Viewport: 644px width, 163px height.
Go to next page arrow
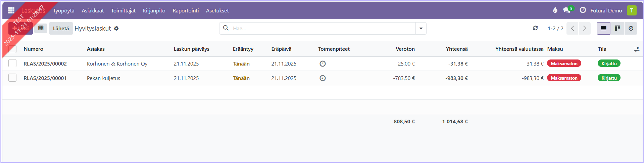pyautogui.click(x=585, y=28)
